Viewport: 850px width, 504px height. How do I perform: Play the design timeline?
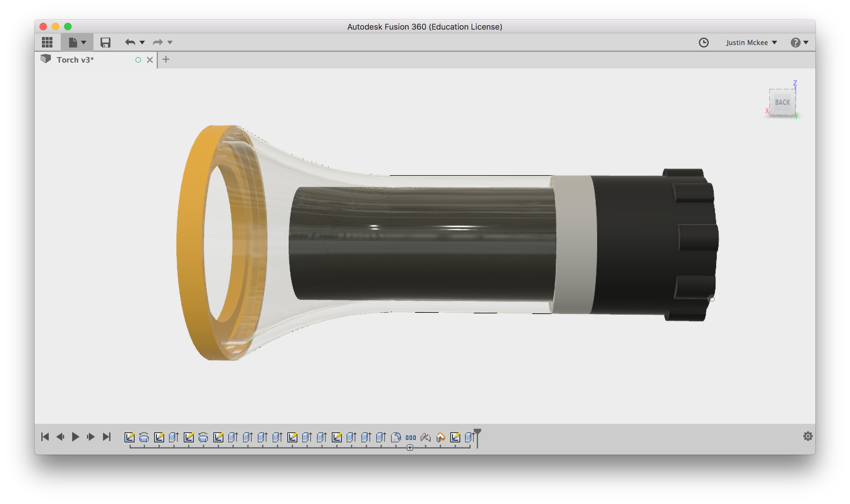(x=75, y=437)
